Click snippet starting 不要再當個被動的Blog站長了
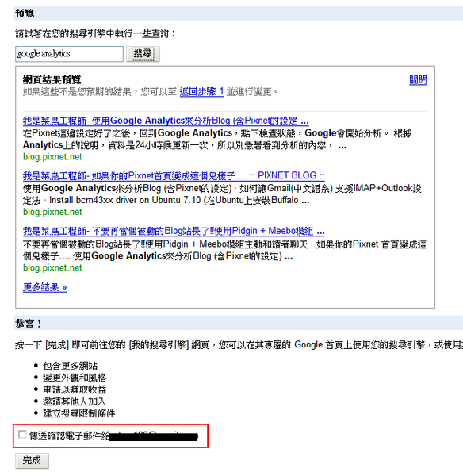Image resolution: width=463 pixels, height=476 pixels. (224, 250)
